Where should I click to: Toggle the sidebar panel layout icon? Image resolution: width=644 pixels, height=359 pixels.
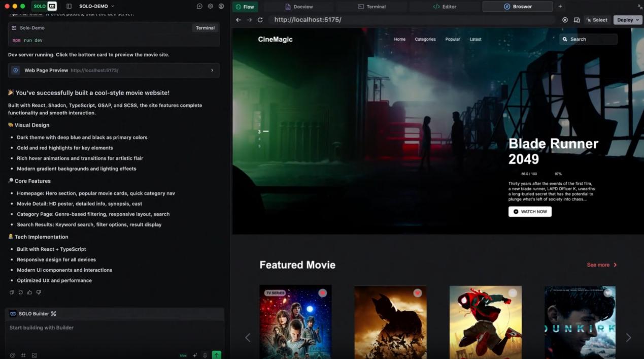click(x=69, y=6)
